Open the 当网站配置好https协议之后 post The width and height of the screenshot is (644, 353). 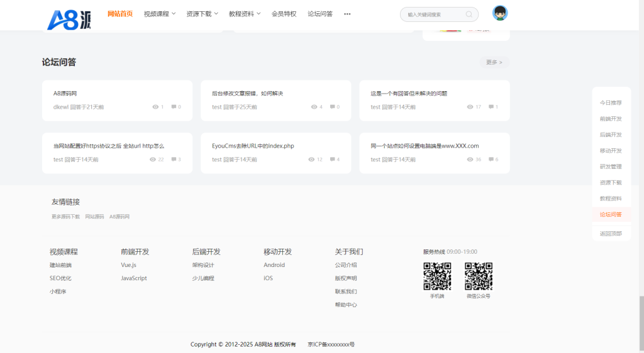coord(108,146)
